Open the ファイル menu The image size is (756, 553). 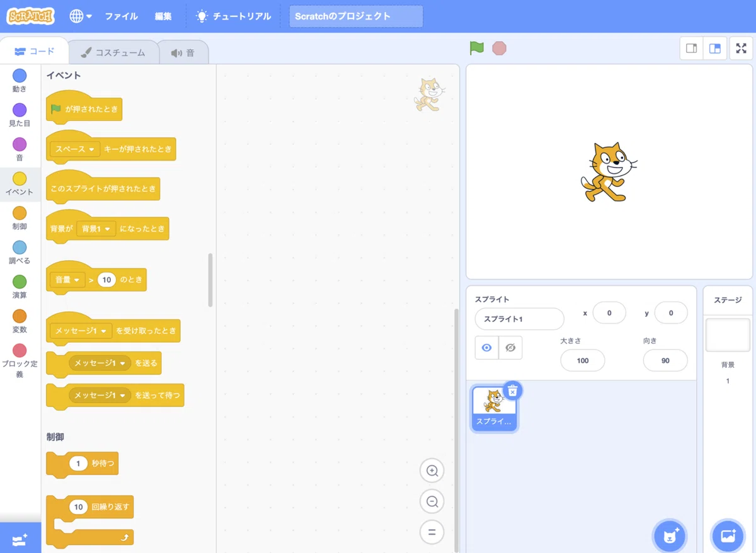click(x=121, y=16)
